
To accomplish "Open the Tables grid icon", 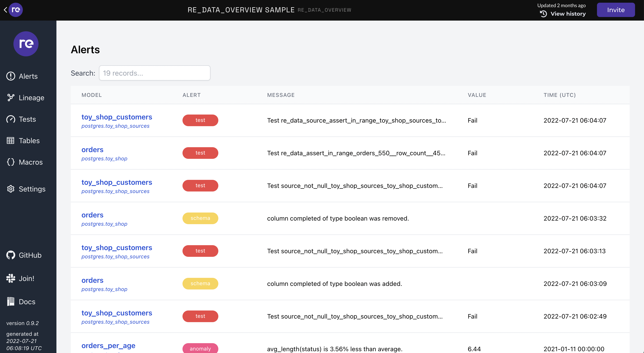I will (11, 140).
